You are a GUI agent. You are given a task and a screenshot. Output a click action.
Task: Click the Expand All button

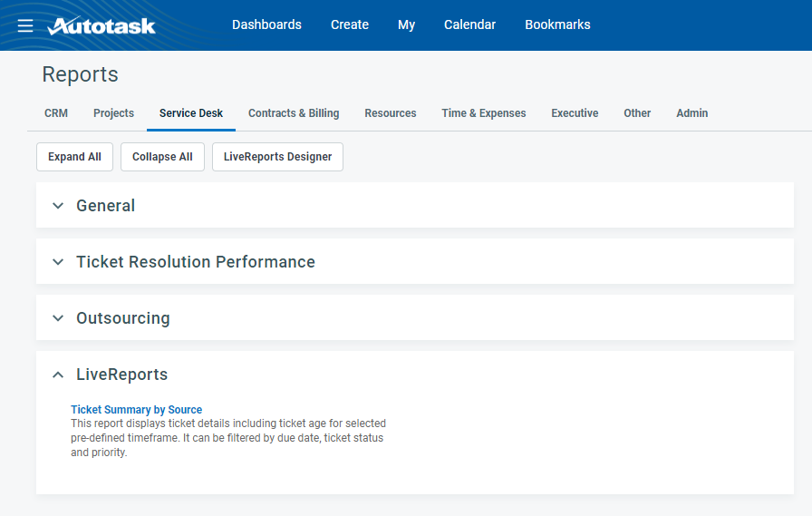point(74,157)
